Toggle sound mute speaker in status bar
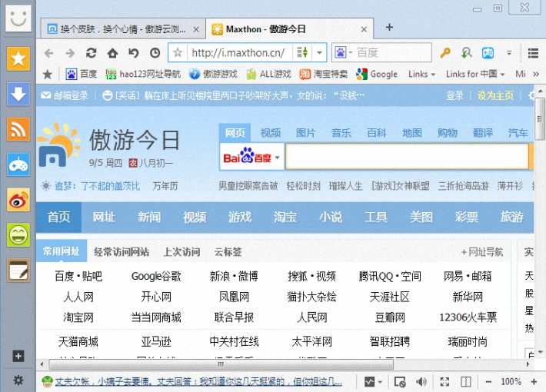Screen dimensions: 546x392 421,382
